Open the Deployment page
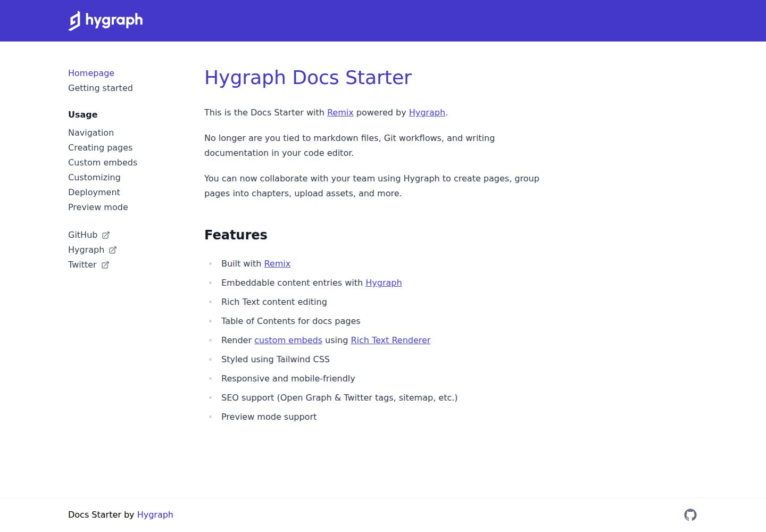The height and width of the screenshot is (532, 766). point(94,192)
